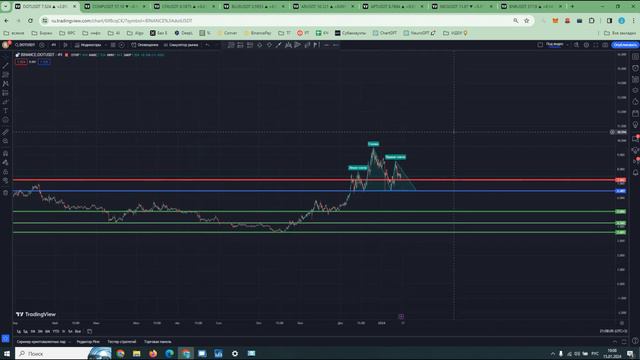Click the browser address bar
640x360 pixels.
pyautogui.click(x=278, y=20)
